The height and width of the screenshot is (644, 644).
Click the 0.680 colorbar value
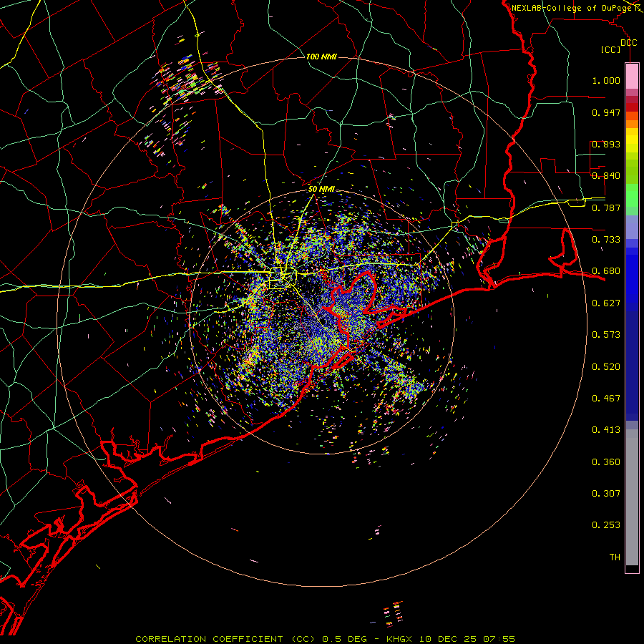click(606, 271)
